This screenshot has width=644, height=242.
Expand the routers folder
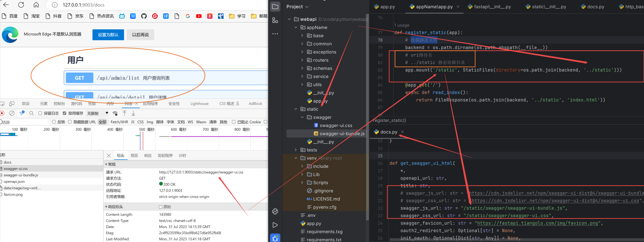[302, 60]
